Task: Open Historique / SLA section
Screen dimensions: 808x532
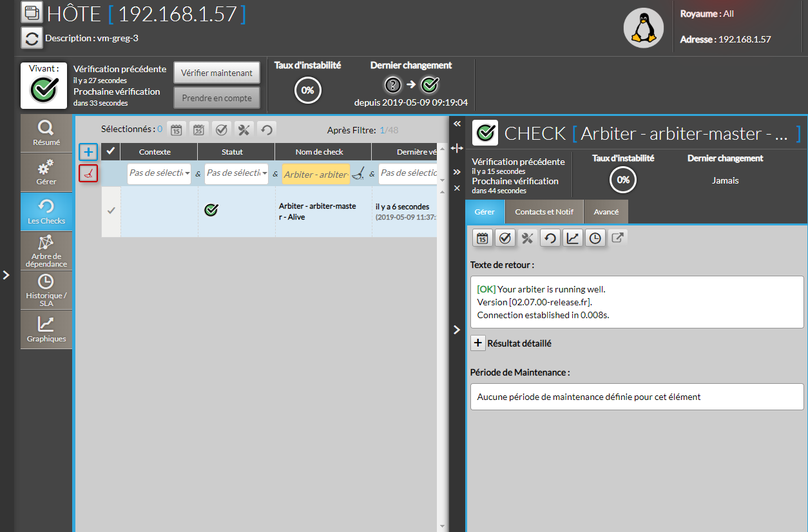Action: tap(46, 290)
